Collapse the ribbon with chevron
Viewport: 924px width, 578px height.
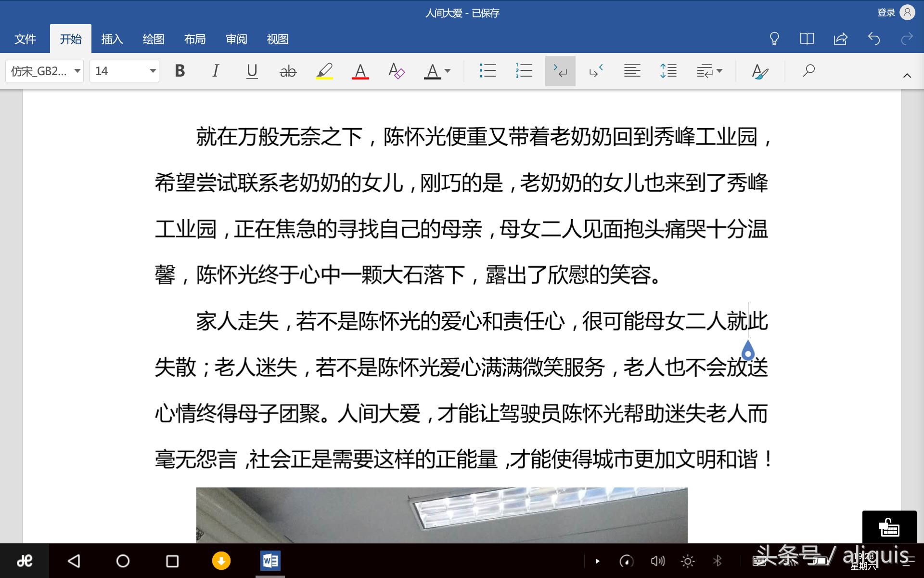(907, 76)
